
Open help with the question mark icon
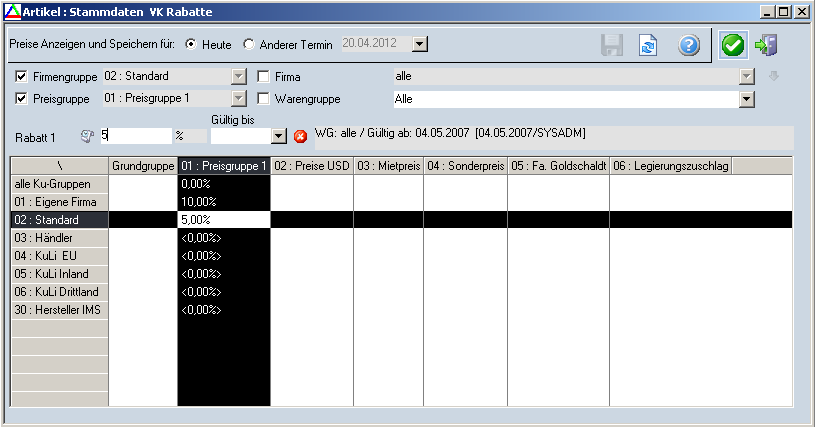[x=688, y=46]
